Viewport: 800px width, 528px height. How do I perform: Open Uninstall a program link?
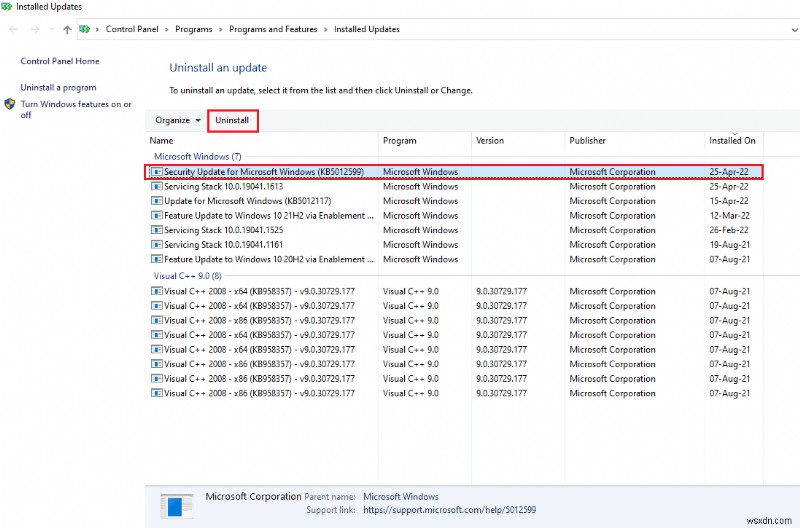[x=58, y=88]
